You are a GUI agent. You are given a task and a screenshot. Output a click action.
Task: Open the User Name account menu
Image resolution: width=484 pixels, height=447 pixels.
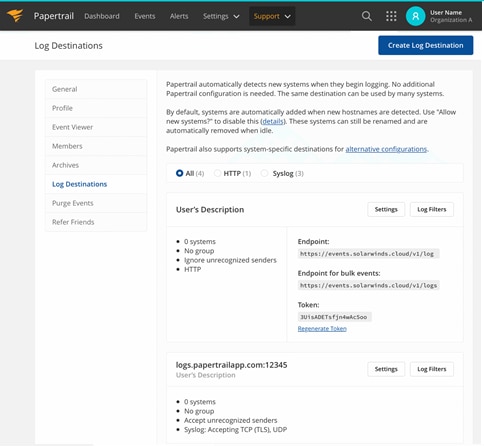tap(451, 16)
